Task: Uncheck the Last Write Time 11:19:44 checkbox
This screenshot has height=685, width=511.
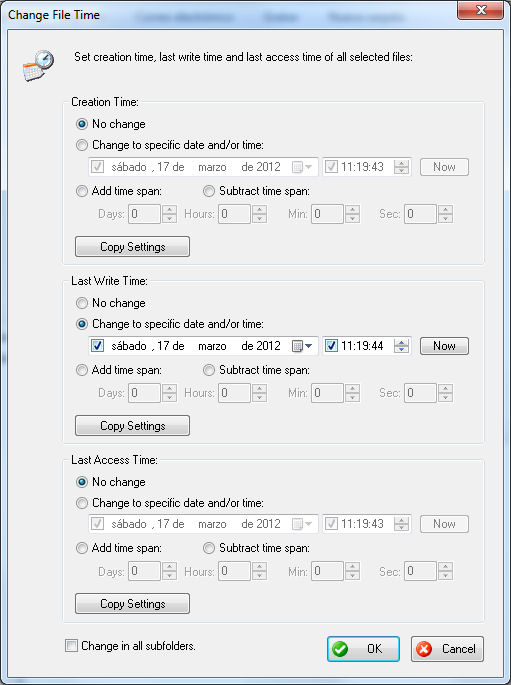Action: (x=331, y=346)
